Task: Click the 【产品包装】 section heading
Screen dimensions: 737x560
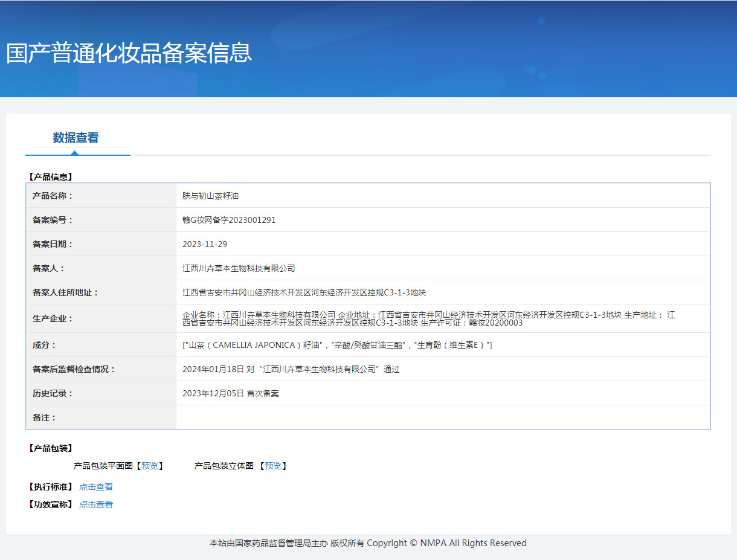Action: 51,448
